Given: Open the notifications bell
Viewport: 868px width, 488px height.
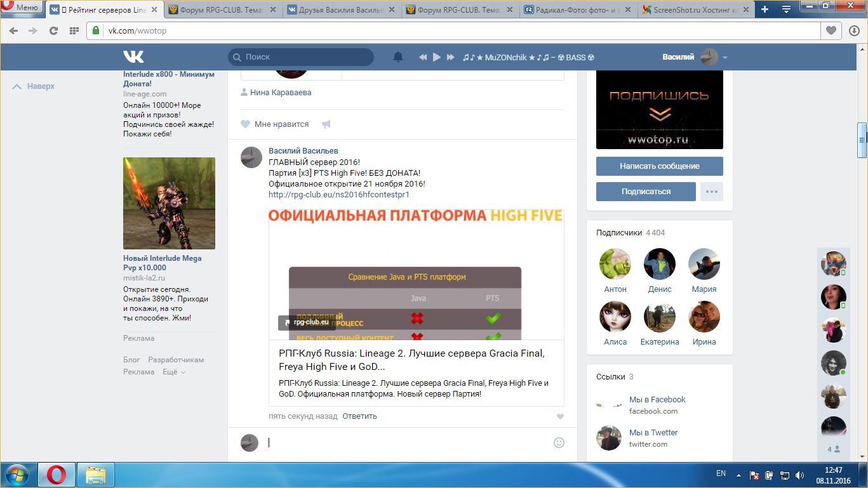Looking at the screenshot, I should click(x=398, y=57).
